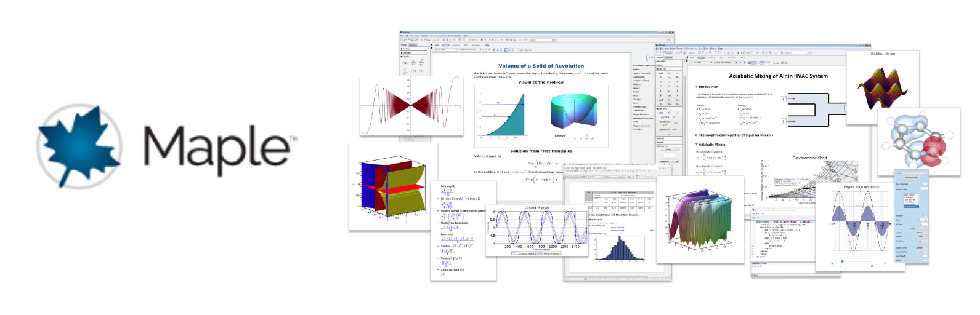Collapse the Introduction section triangle
Screen dimensions: 980x315
point(696,87)
